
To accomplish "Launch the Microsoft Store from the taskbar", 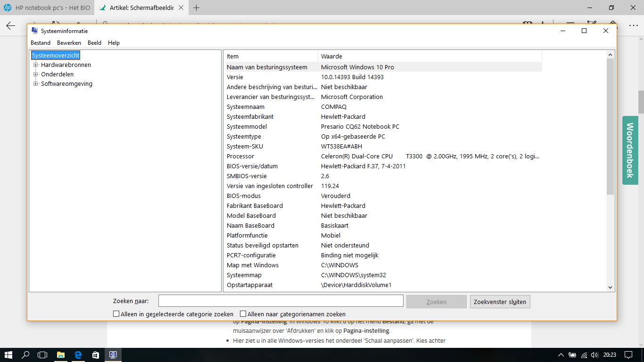I will coord(95,356).
